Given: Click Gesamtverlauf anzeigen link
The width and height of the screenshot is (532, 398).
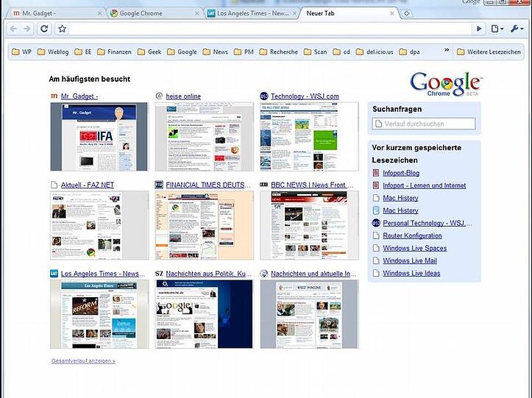Looking at the screenshot, I should click(83, 361).
